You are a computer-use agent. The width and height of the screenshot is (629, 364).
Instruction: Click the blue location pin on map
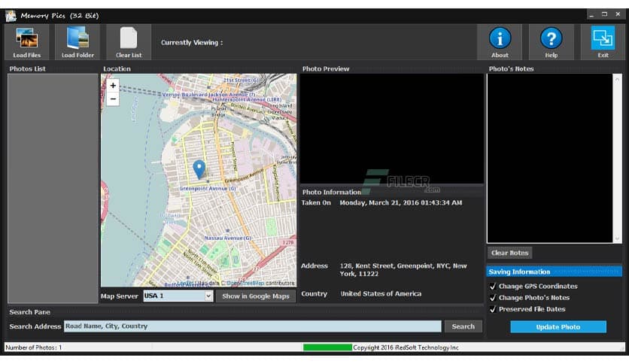coord(199,169)
